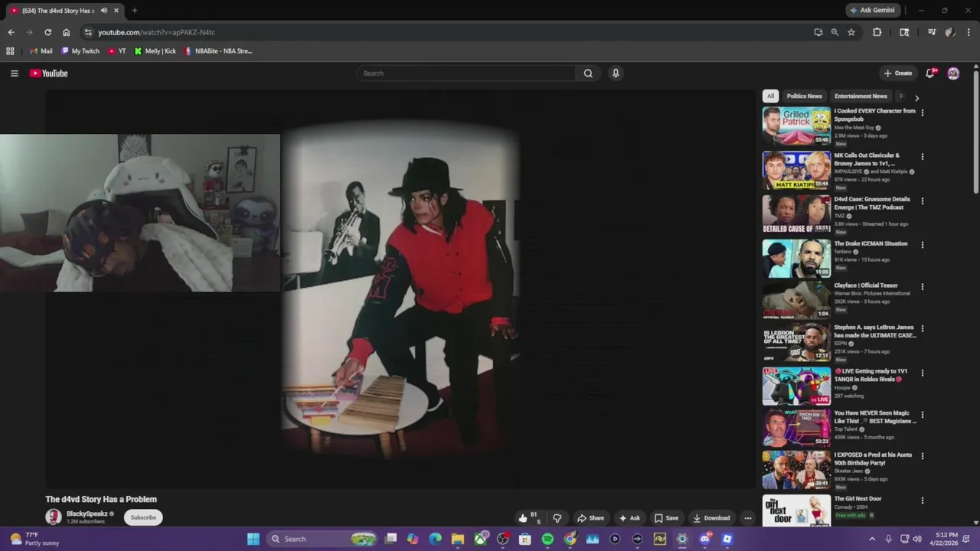Open more actions ellipsis beside Download
This screenshot has width=980, height=551.
coord(748,518)
